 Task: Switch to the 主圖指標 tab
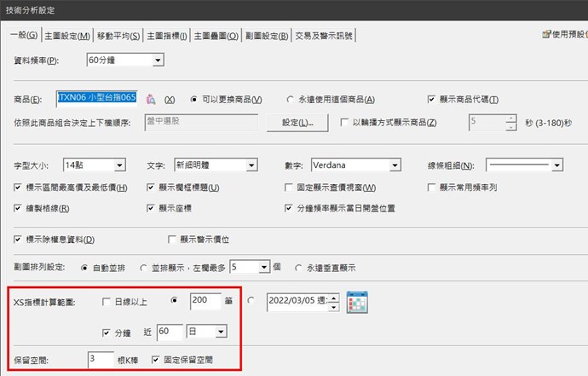tap(167, 36)
